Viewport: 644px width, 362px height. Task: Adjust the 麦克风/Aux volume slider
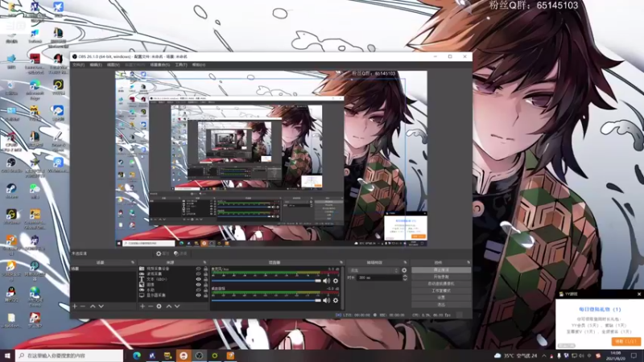click(x=266, y=281)
